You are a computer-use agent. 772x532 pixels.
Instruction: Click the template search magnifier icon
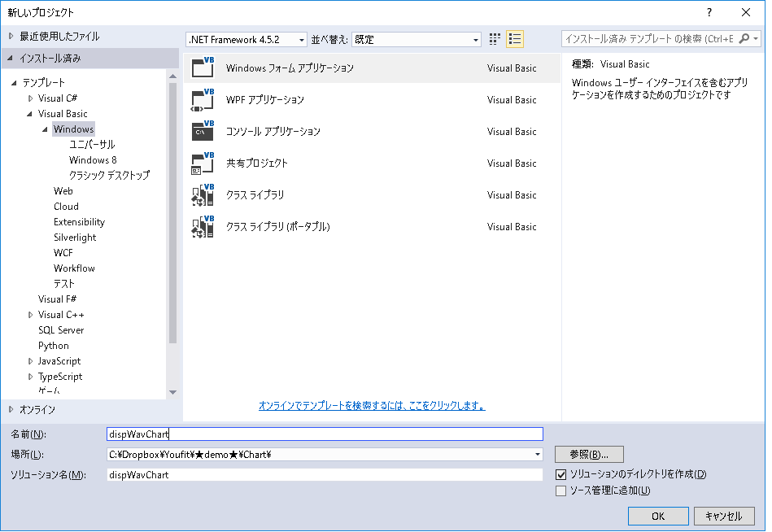click(744, 38)
